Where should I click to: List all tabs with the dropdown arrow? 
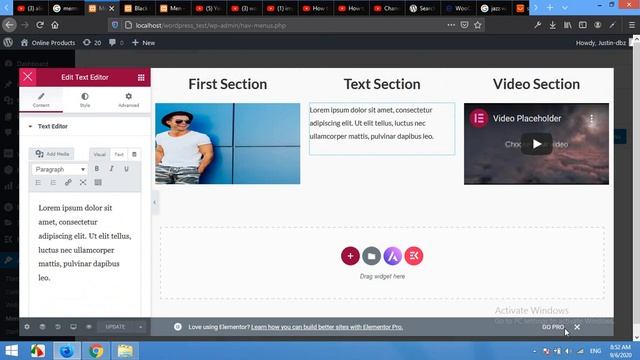565,8
